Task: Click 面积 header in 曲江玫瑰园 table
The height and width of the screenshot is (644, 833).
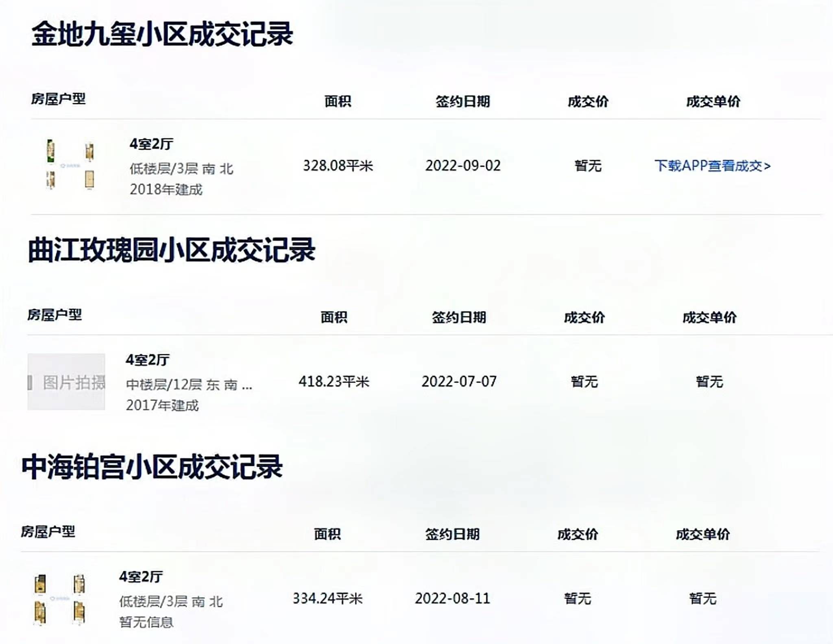Action: pyautogui.click(x=334, y=317)
